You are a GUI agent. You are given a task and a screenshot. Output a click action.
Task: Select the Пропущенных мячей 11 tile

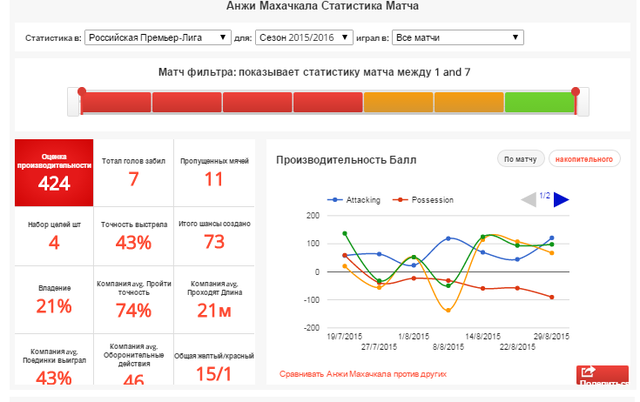pyautogui.click(x=214, y=173)
